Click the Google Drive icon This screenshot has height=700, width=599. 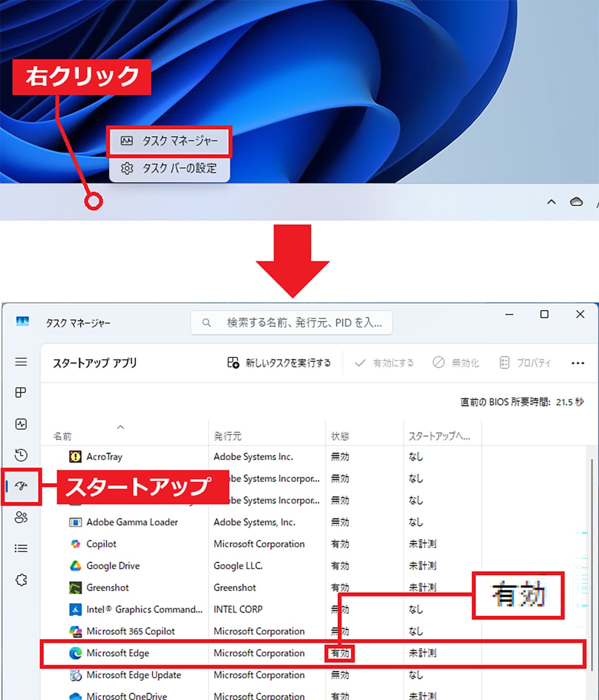tap(75, 566)
